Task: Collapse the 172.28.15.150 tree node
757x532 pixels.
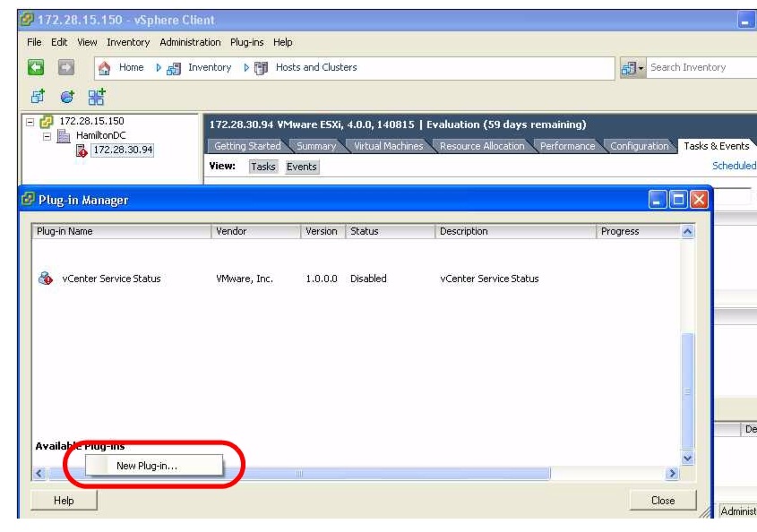Action: coord(30,122)
